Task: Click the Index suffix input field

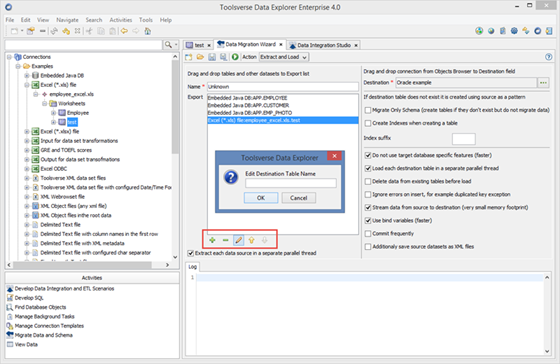Action: click(x=464, y=139)
